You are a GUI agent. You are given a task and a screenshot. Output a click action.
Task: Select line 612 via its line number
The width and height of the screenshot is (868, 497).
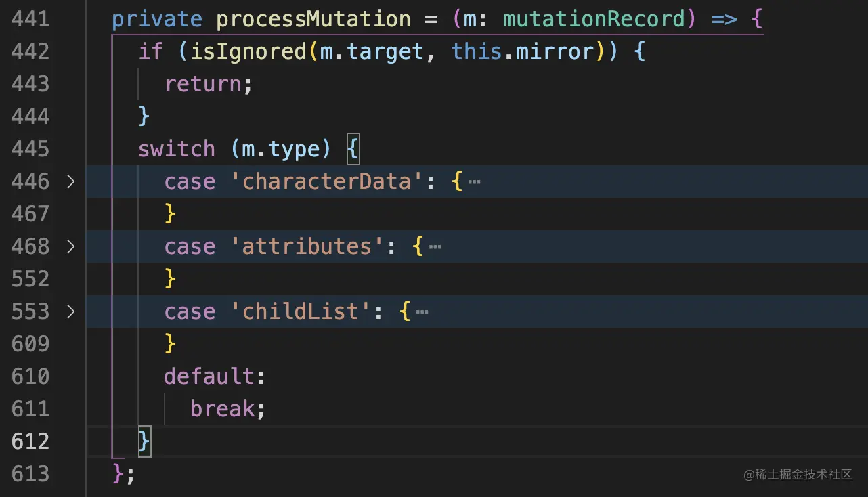30,441
